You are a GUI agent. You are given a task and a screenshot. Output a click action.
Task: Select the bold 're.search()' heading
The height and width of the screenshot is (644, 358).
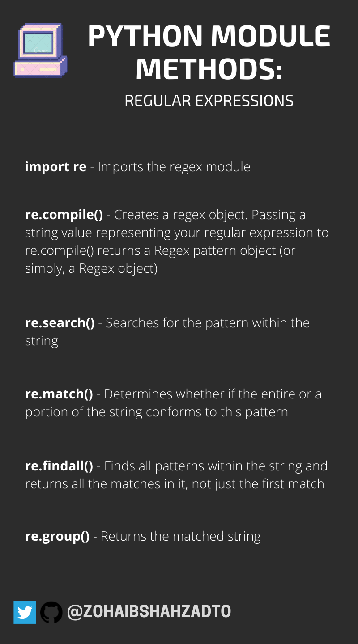coord(60,323)
